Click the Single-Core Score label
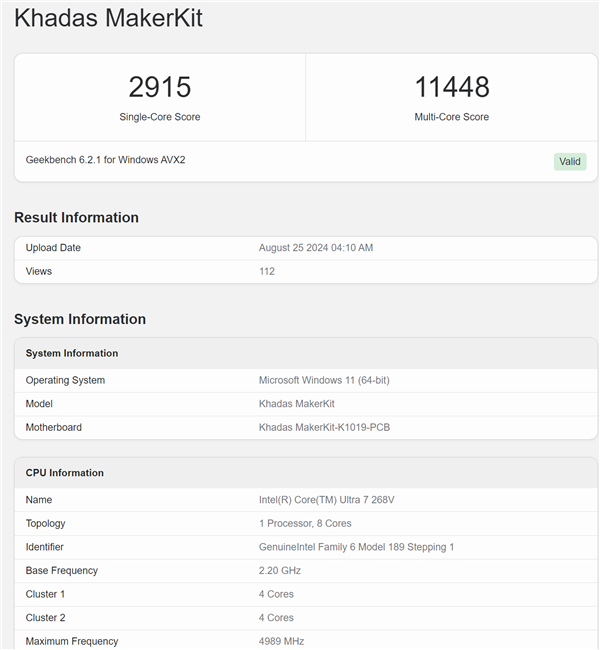The width and height of the screenshot is (600, 650). tap(160, 117)
